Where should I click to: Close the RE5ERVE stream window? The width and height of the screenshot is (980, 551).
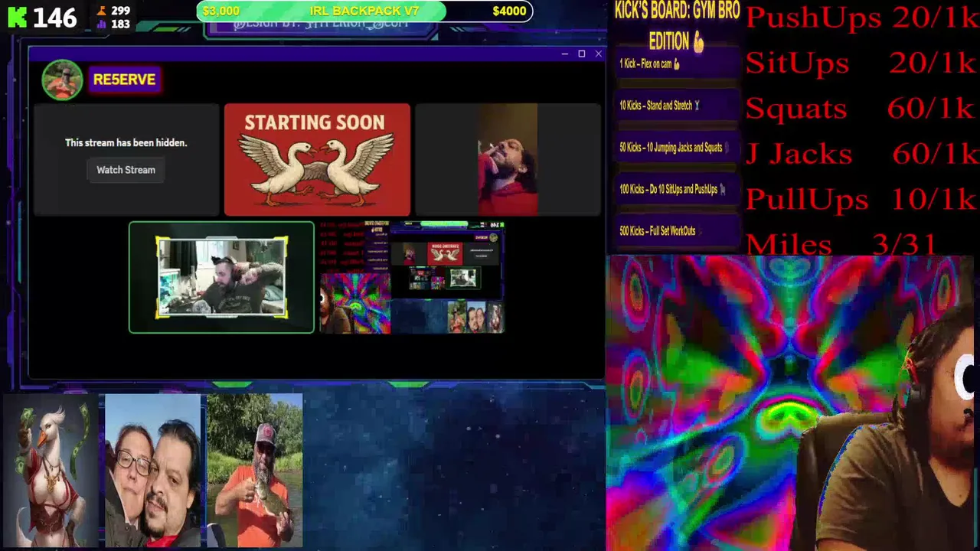(x=598, y=54)
